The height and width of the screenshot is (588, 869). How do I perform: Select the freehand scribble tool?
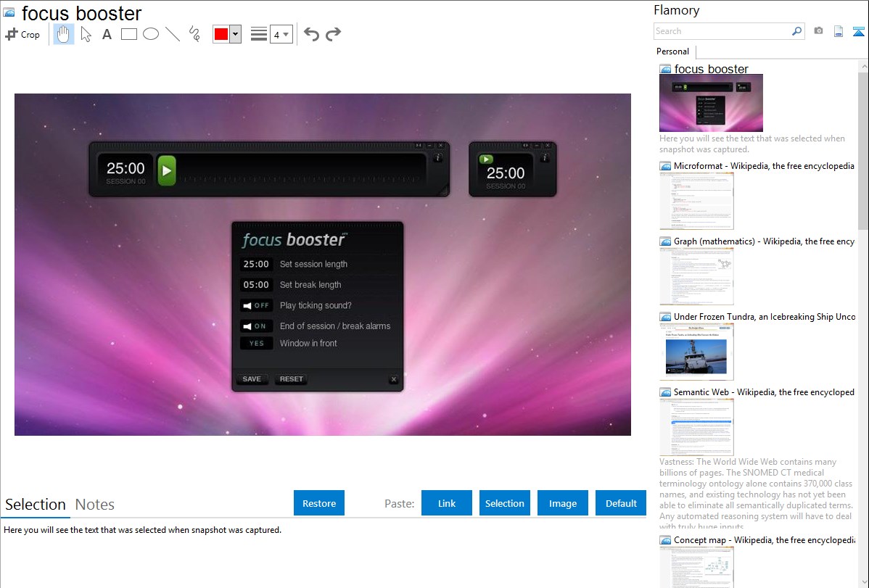tap(194, 34)
